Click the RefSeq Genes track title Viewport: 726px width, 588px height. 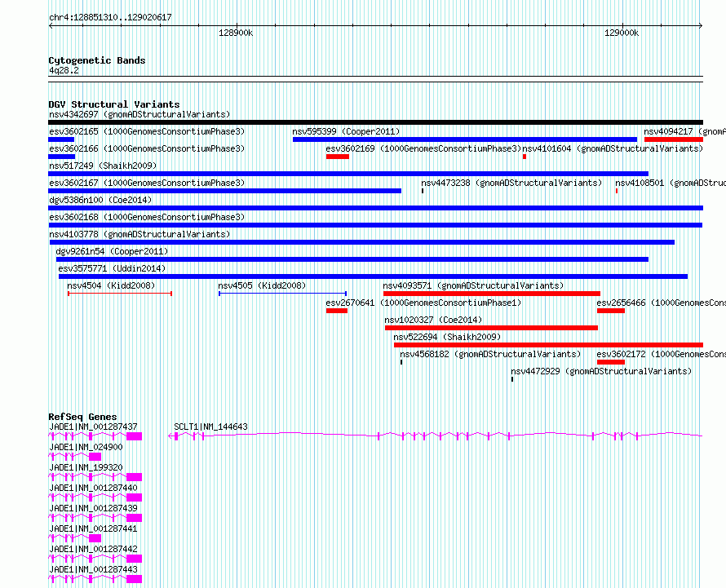point(82,416)
